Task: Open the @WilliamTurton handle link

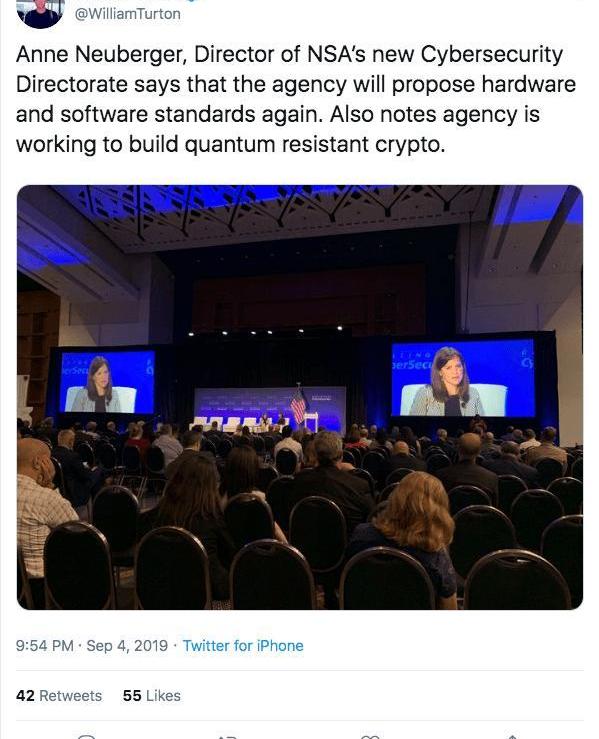Action: pos(128,14)
